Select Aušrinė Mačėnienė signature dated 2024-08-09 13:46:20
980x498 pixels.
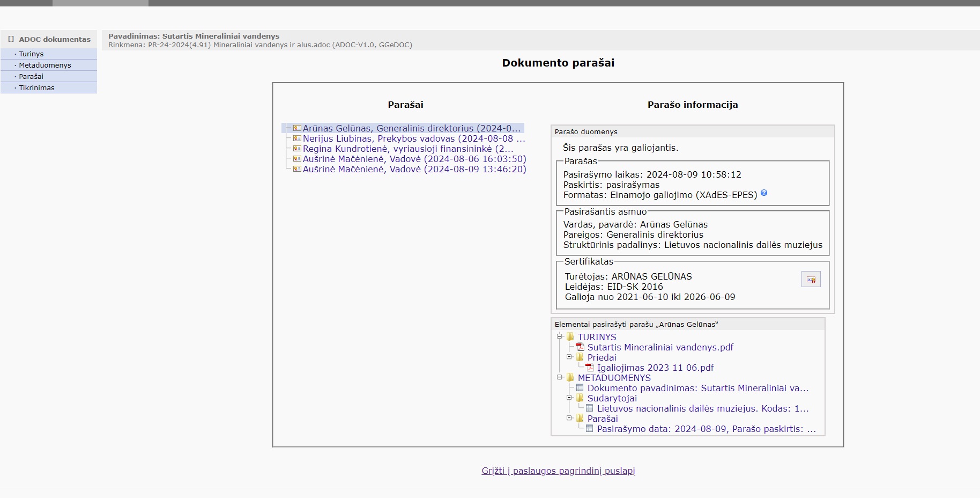tap(414, 169)
